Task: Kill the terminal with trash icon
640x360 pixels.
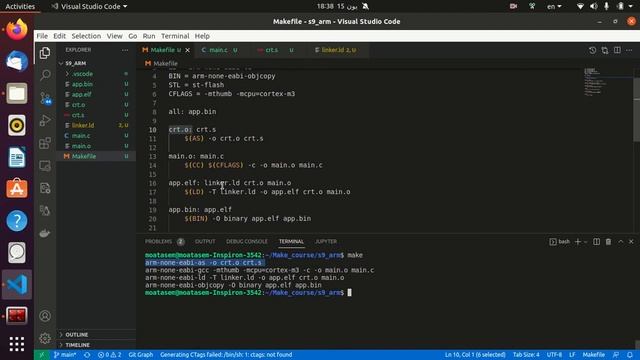Action: pyautogui.click(x=608, y=242)
